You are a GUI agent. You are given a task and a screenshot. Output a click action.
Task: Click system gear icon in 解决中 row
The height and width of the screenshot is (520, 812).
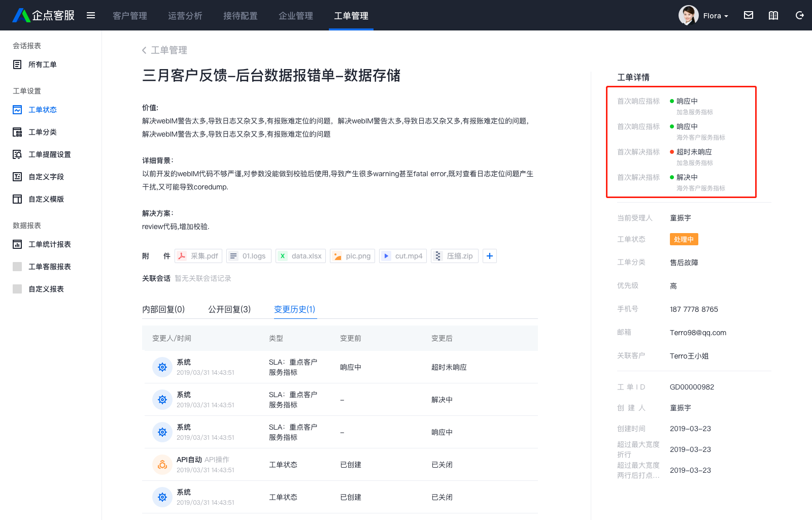[x=162, y=400]
